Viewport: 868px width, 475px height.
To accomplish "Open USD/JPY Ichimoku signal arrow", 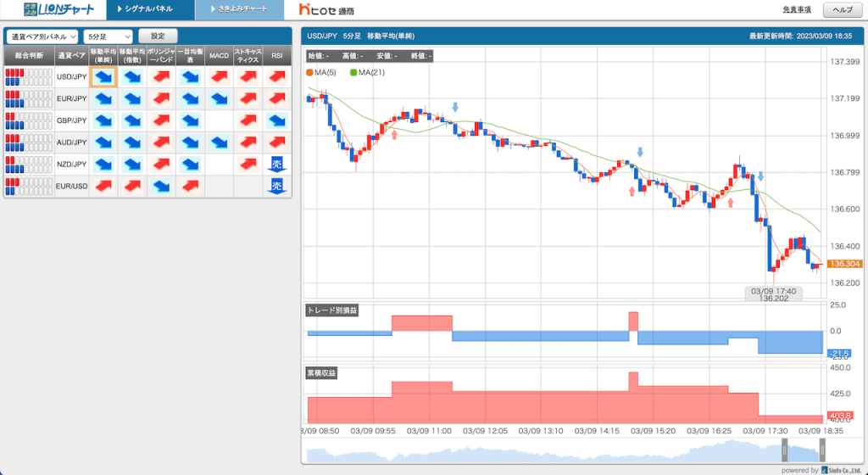I will (190, 77).
